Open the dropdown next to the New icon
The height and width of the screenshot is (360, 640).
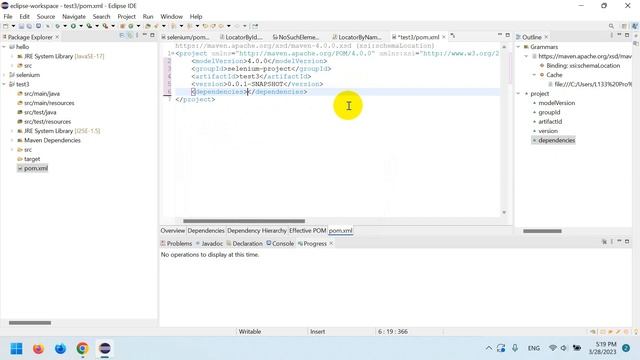pyautogui.click(x=13, y=26)
